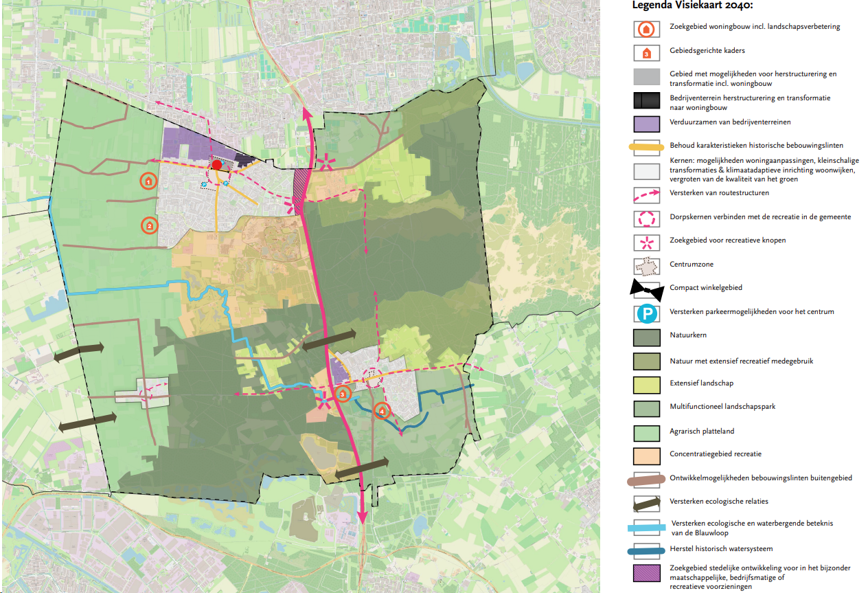Screen dimensions: 868x593
Task: Select the 'Versterken van routestructuren' label
Action: (x=720, y=193)
